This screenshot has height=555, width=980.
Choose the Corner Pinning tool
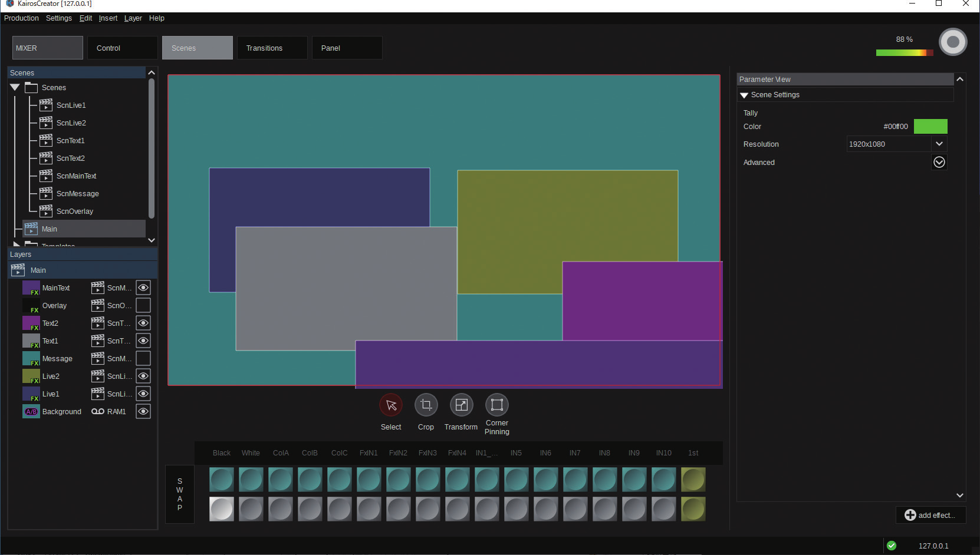(x=496, y=405)
